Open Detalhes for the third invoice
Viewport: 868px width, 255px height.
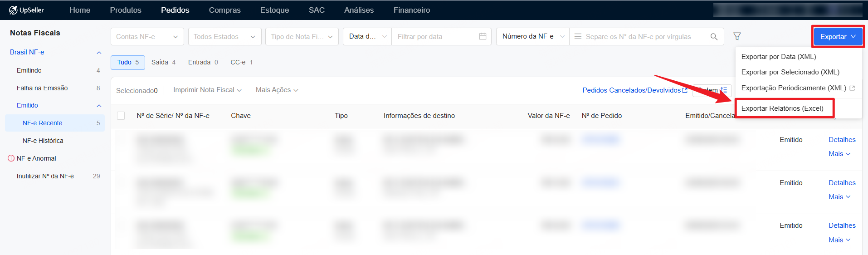click(x=842, y=226)
